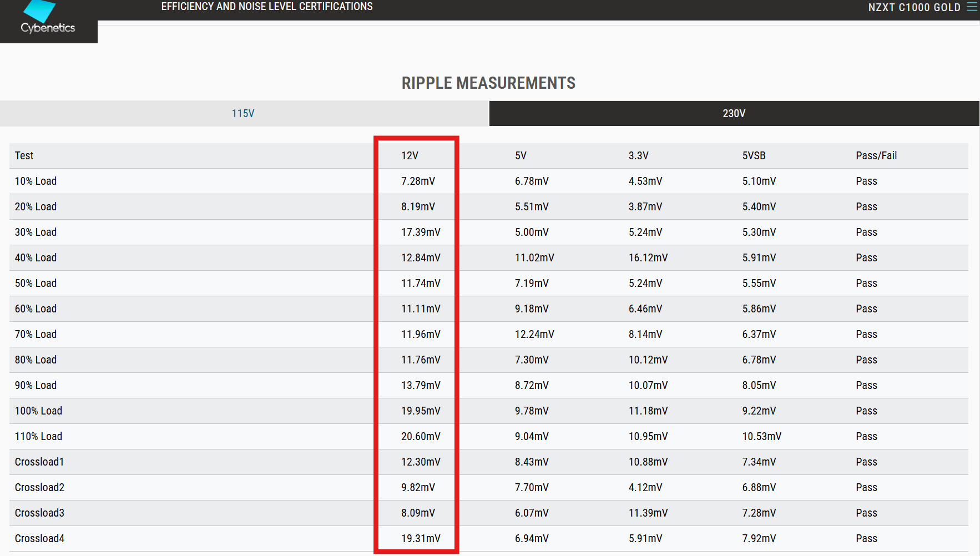
Task: Click the 11.96mV cell
Action: [x=421, y=335]
